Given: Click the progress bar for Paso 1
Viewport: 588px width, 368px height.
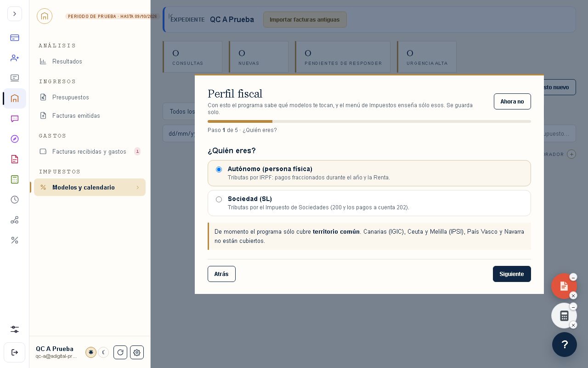Looking at the screenshot, I should pyautogui.click(x=369, y=121).
